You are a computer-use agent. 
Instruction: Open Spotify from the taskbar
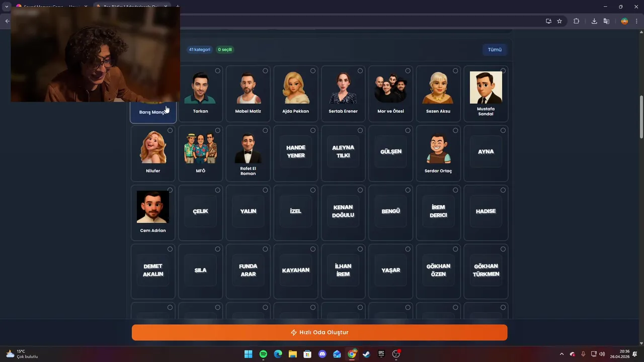click(x=263, y=354)
